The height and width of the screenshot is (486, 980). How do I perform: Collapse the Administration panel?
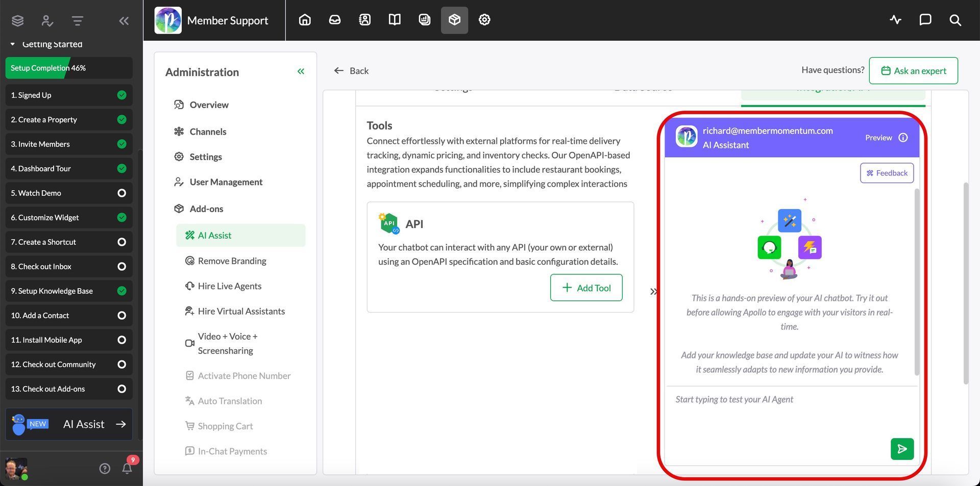[301, 71]
